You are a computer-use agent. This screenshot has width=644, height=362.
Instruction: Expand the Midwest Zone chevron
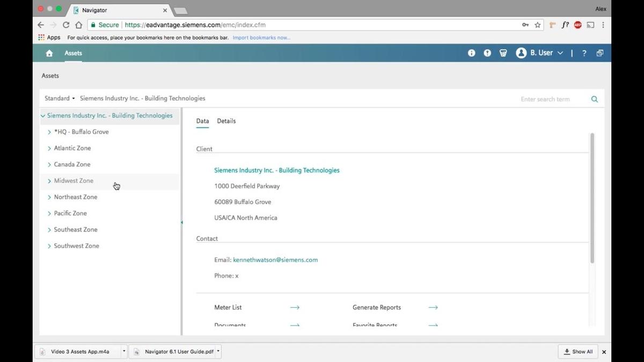(x=49, y=181)
